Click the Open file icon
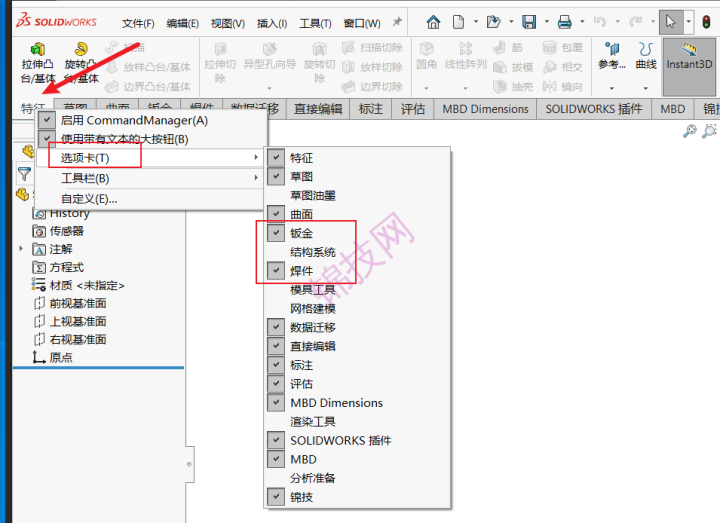 pyautogui.click(x=494, y=22)
